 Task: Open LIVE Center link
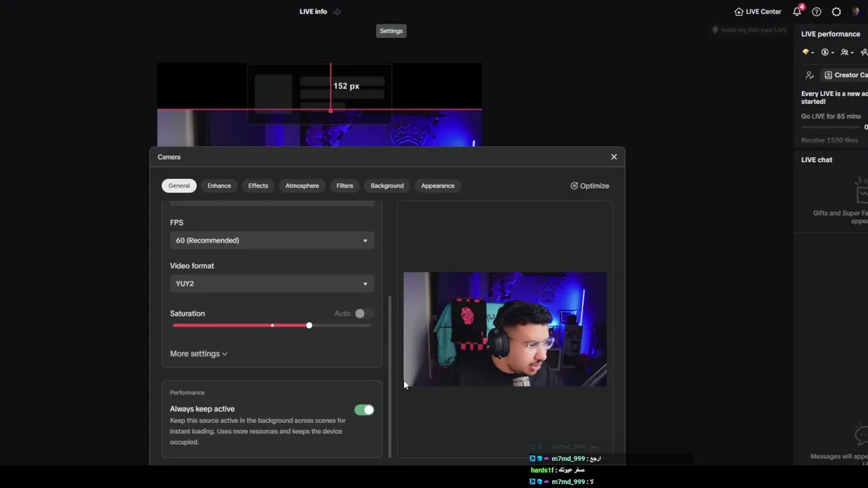[x=758, y=12]
